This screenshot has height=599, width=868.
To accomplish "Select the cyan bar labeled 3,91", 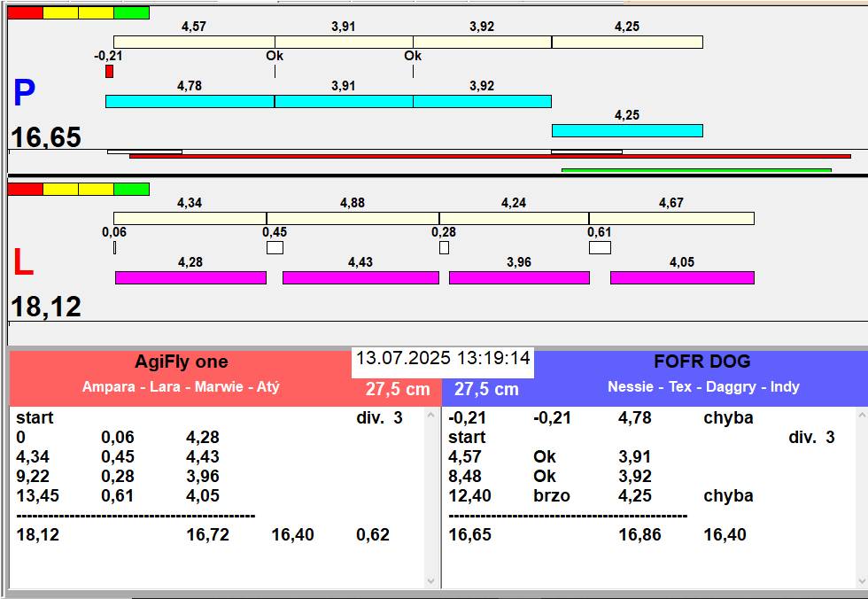I will point(344,101).
